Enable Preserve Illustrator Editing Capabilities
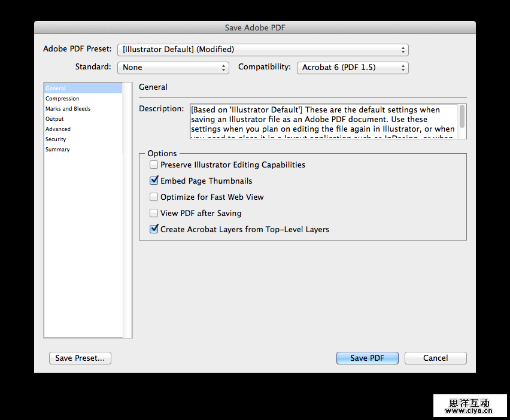The height and width of the screenshot is (420, 510). [x=154, y=165]
